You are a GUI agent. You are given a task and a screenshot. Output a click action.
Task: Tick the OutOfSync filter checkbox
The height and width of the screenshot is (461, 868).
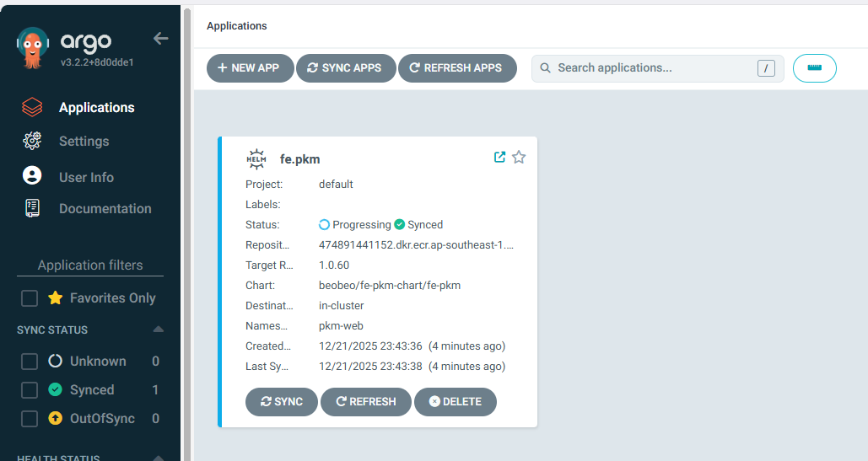click(x=30, y=419)
